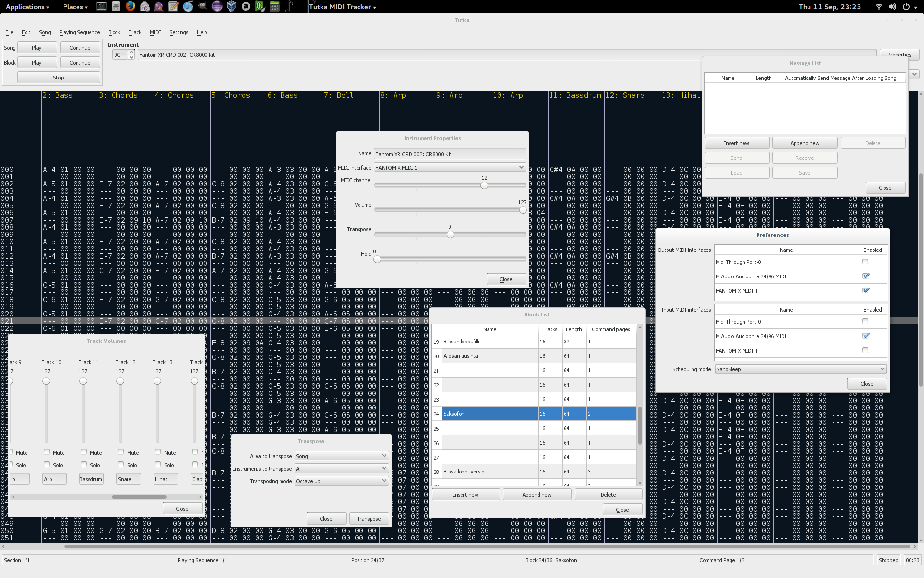Open the MIDI menu
This screenshot has height=578, width=924.
coord(155,32)
